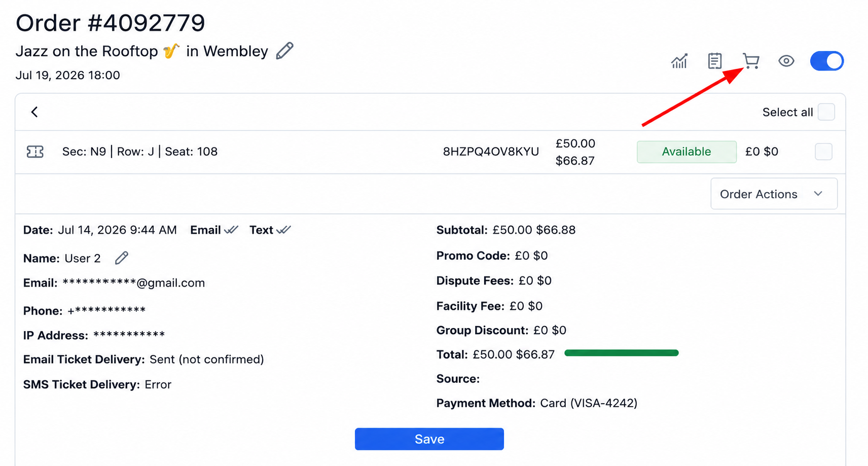Expand the Order Actions chevron arrow

(818, 194)
